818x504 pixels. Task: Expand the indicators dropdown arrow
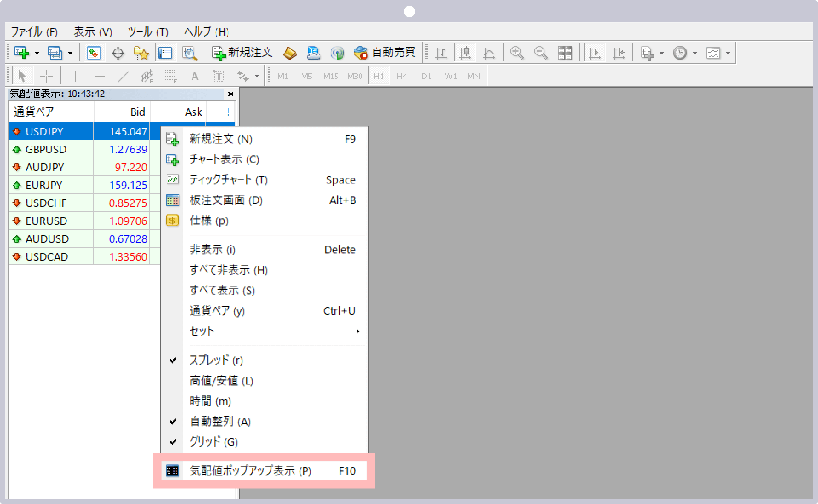pos(662,53)
